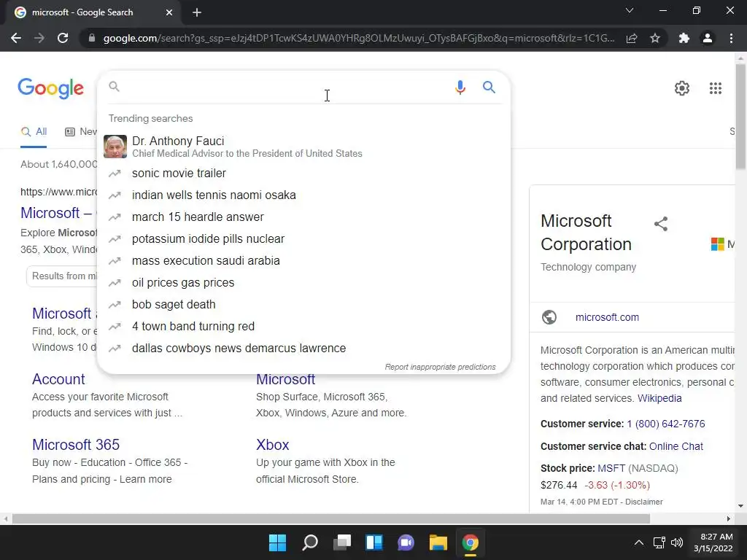Share the Microsoft Corporation knowledge panel

pyautogui.click(x=661, y=224)
